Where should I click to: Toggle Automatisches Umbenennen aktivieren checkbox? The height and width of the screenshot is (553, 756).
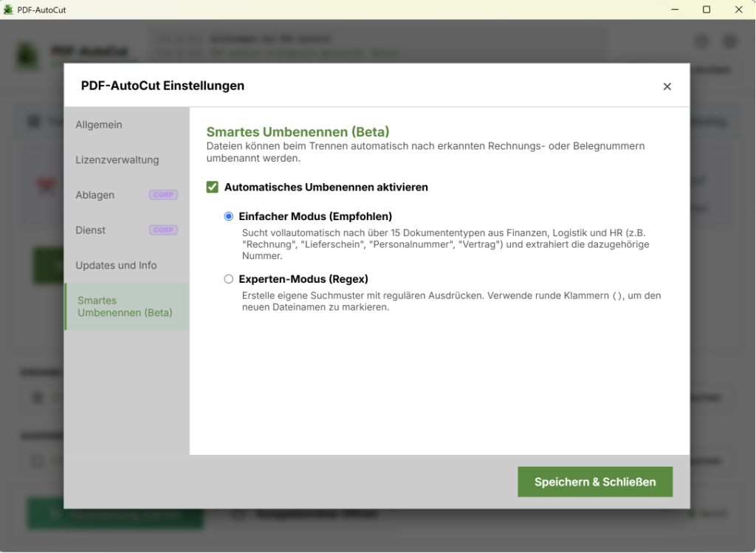click(212, 187)
